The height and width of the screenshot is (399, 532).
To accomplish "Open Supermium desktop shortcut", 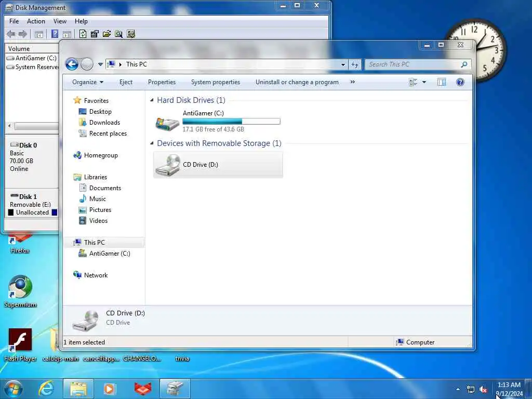I will click(20, 291).
